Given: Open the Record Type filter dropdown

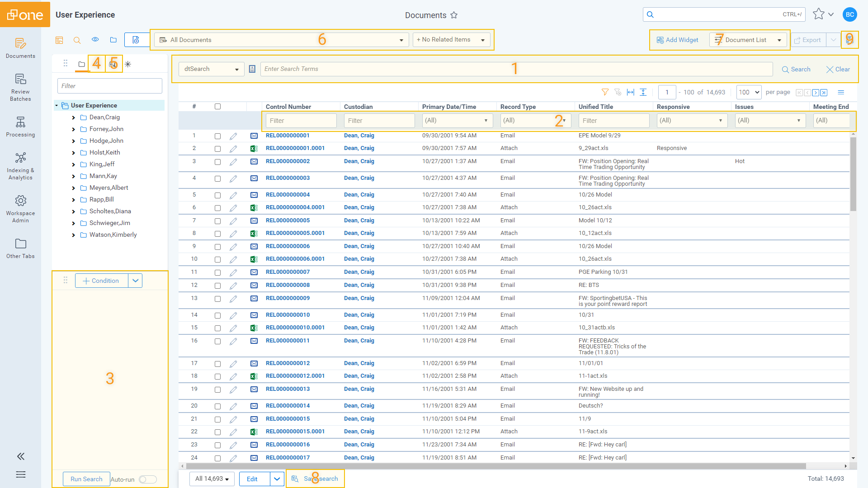Looking at the screenshot, I should click(535, 121).
